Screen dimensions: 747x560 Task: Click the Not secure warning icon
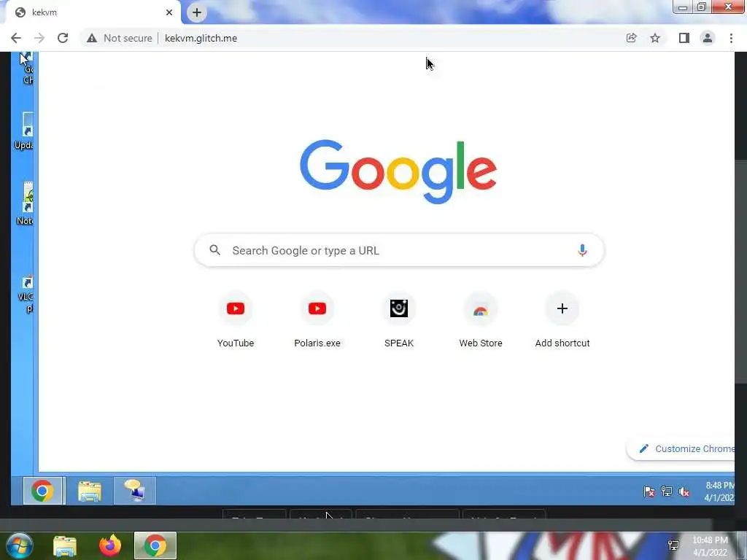pos(91,38)
